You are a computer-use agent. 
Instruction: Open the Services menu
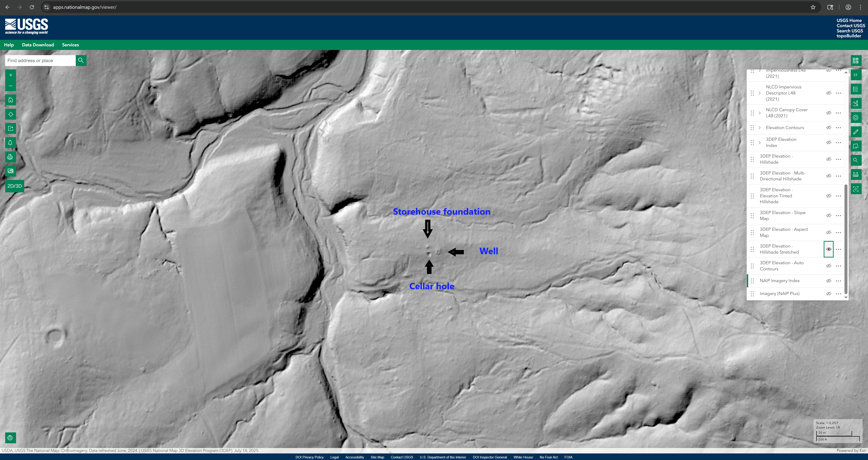70,45
